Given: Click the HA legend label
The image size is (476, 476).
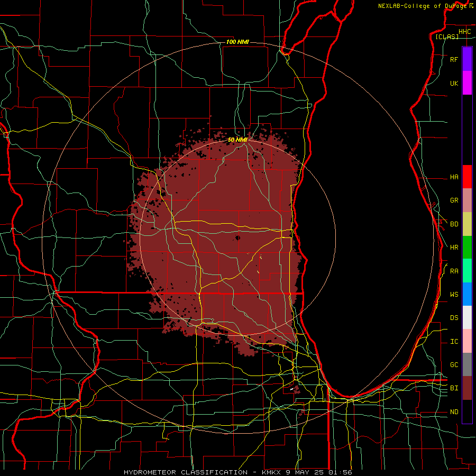Looking at the screenshot, I should 454,177.
